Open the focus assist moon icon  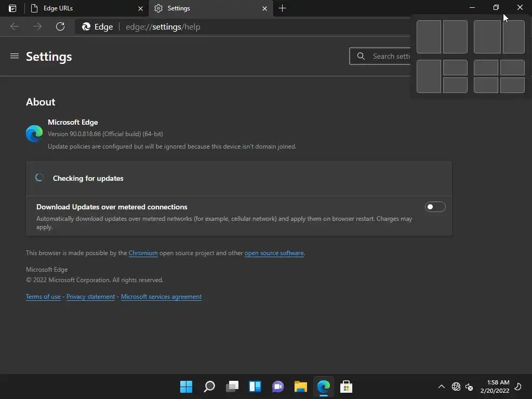tap(518, 387)
